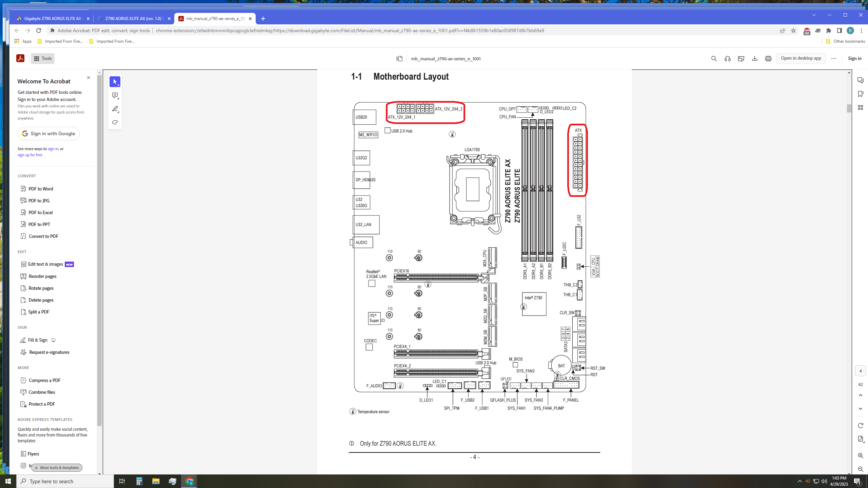Open Split a PDF tool

point(35,312)
